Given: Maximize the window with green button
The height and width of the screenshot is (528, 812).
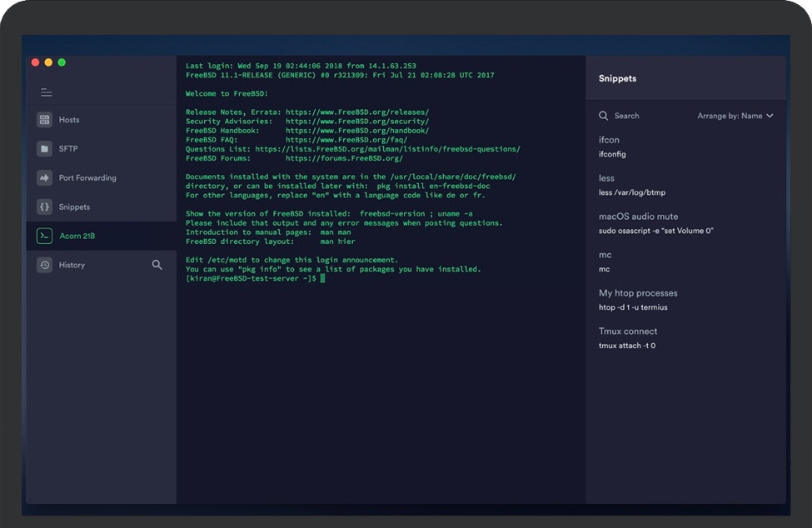Looking at the screenshot, I should pos(62,62).
